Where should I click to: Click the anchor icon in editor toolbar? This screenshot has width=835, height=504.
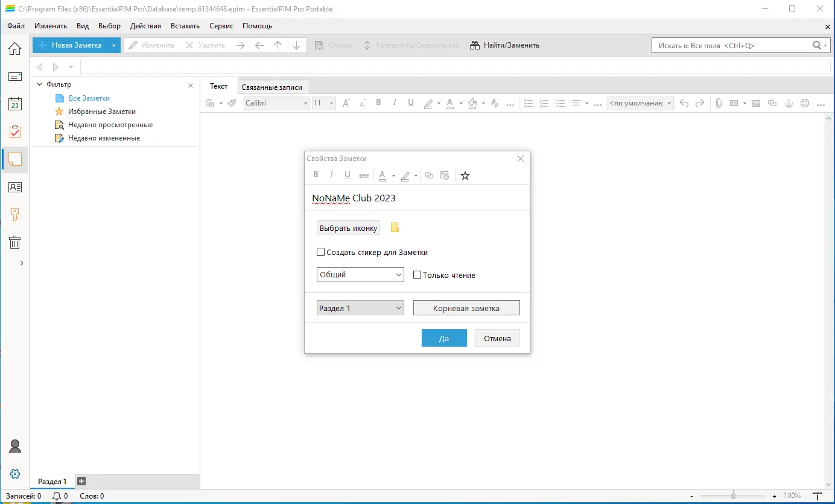point(788,103)
